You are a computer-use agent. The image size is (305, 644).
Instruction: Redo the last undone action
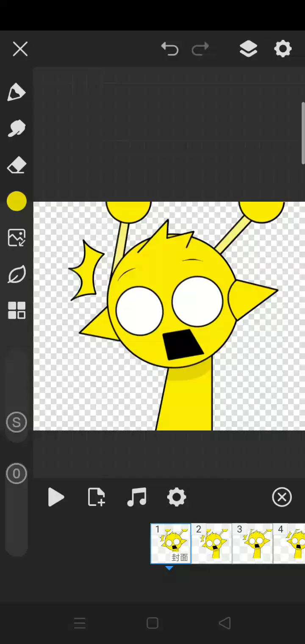(200, 49)
